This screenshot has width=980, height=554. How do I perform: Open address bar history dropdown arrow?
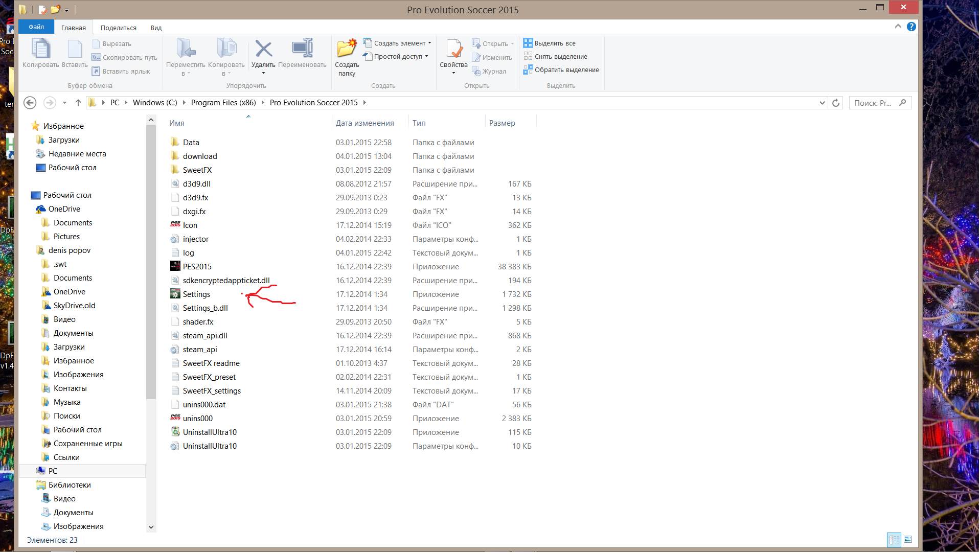(822, 103)
